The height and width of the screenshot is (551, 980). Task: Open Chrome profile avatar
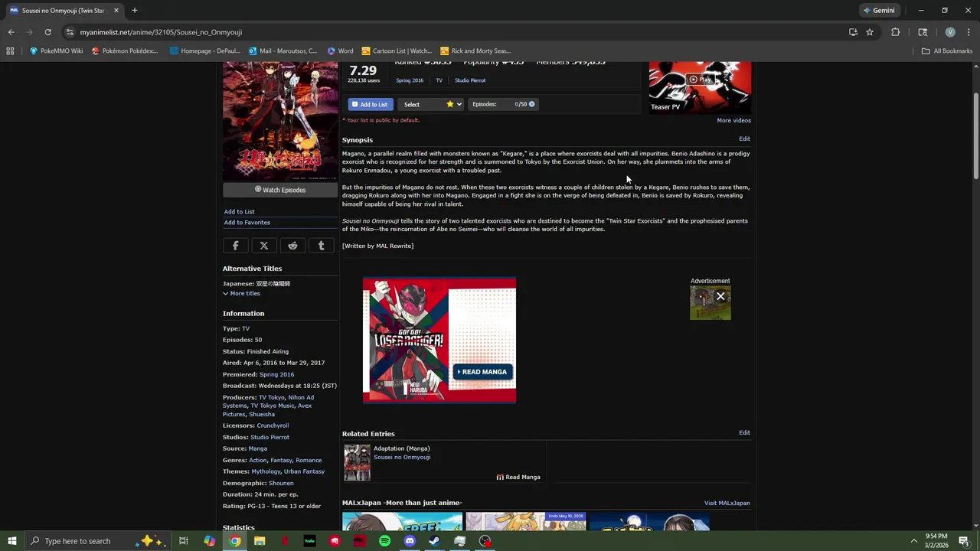point(950,32)
